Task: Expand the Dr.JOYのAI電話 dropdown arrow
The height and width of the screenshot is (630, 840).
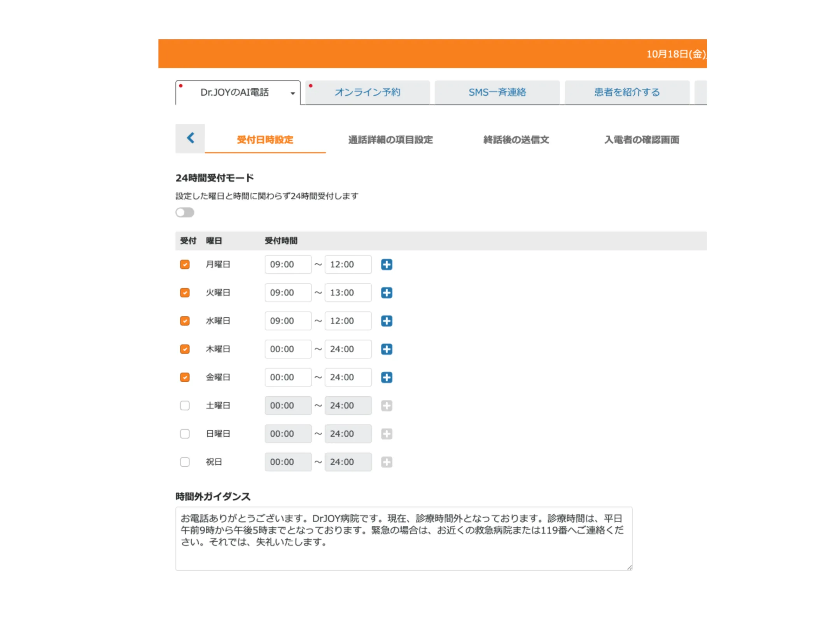Action: [x=292, y=93]
